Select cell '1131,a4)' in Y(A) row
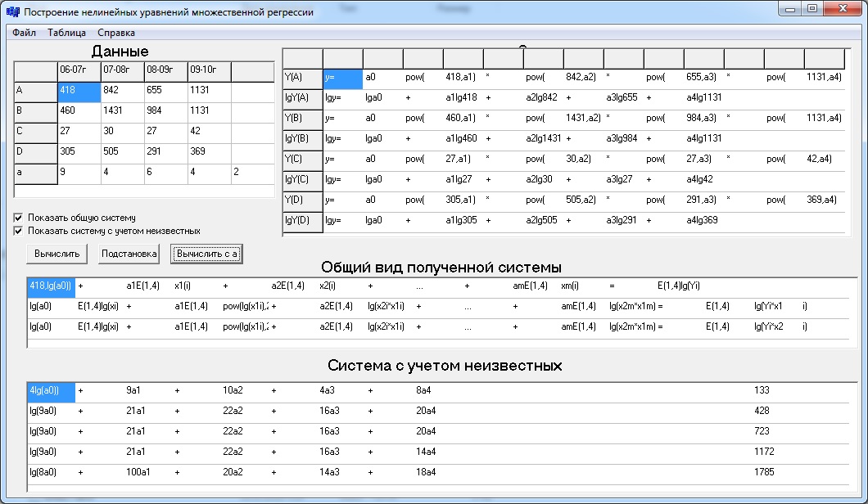This screenshot has width=868, height=504. [825, 79]
